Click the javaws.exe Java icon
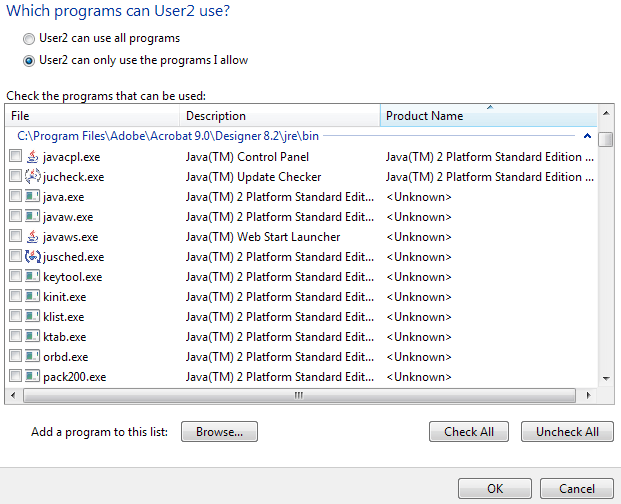The width and height of the screenshot is (621, 504). click(32, 236)
